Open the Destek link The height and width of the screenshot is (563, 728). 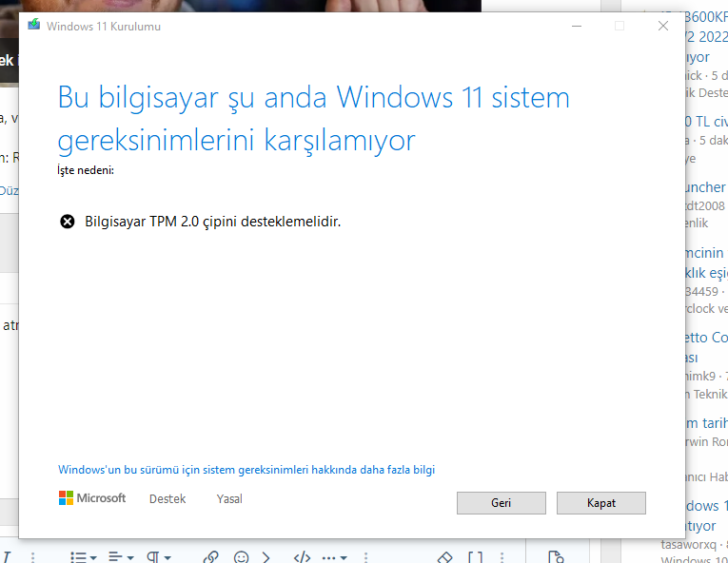167,499
